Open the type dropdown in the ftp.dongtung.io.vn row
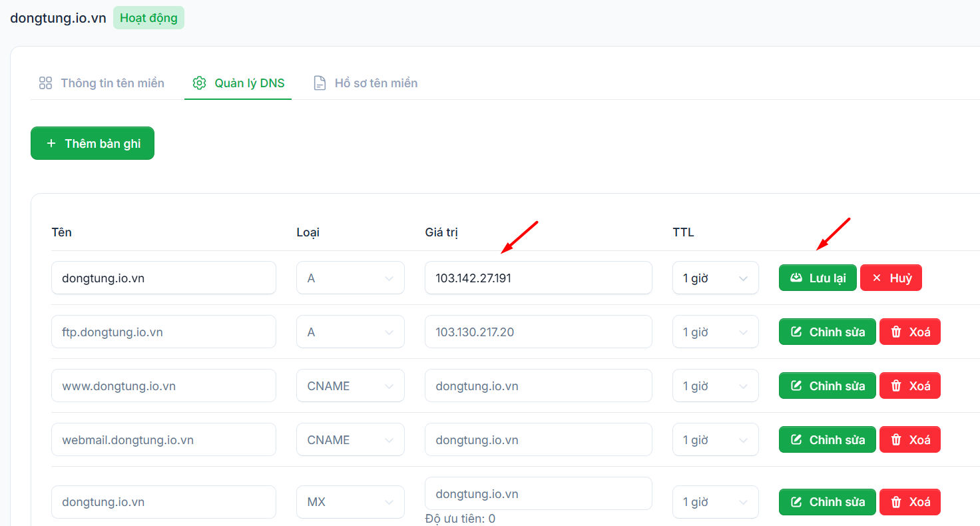Image resolution: width=980 pixels, height=526 pixels. point(350,332)
